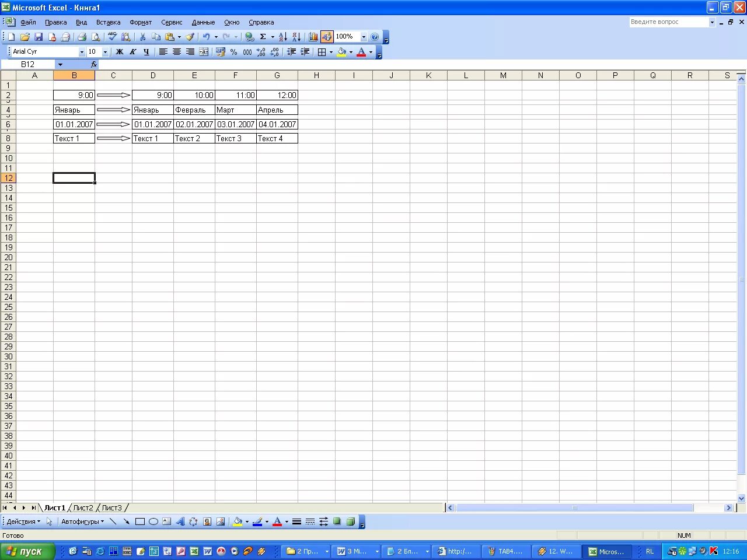Viewport: 747px width, 560px height.
Task: Launch the Chart Wizard
Action: (313, 37)
